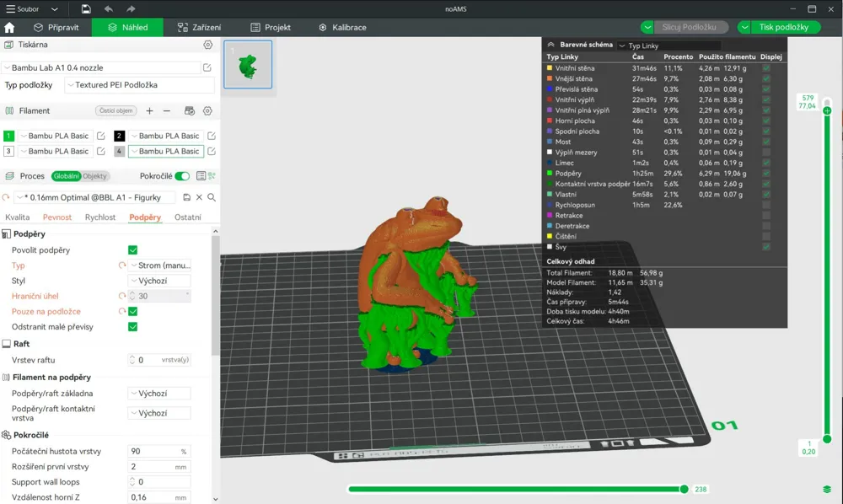Switch off the Pokročilé toggle
This screenshot has width=843, height=504.
[x=182, y=175]
